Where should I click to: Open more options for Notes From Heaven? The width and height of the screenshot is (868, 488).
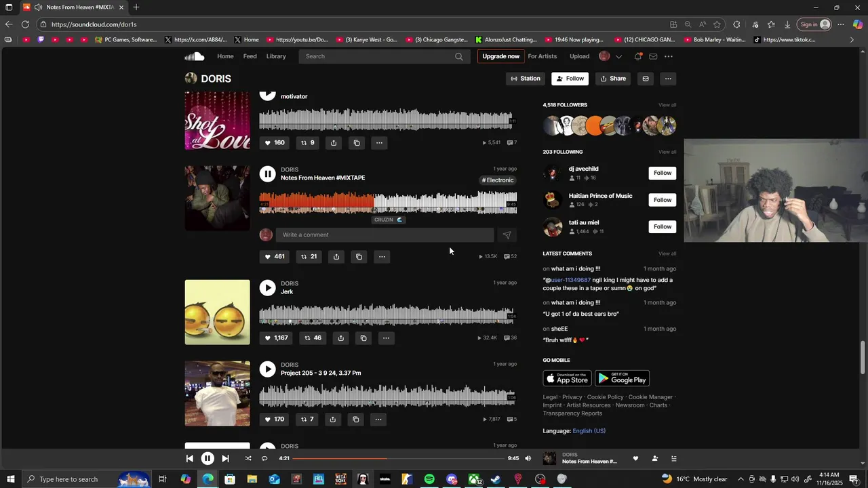382,256
